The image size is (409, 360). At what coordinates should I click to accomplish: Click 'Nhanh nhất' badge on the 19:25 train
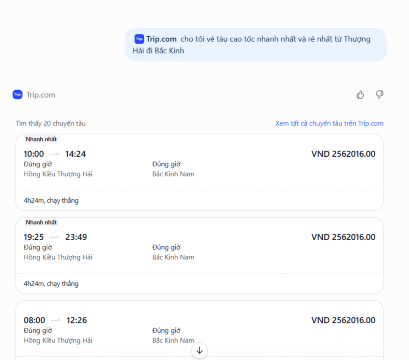click(41, 222)
